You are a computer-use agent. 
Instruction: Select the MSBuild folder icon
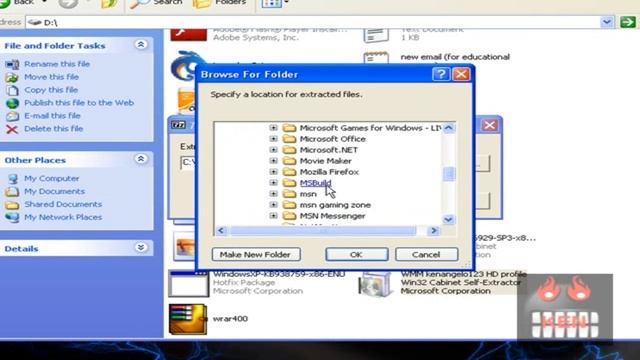point(289,183)
